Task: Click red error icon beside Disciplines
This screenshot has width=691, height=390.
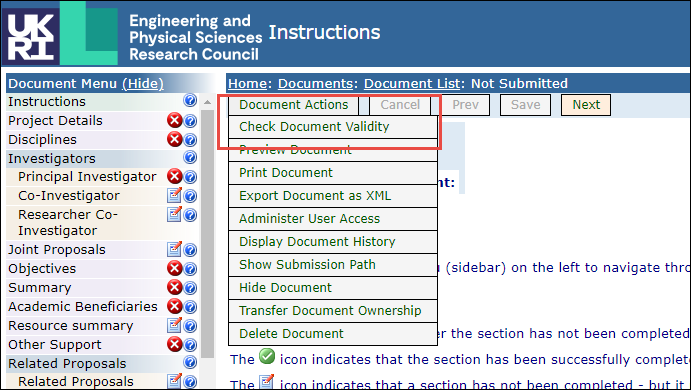Action: (175, 139)
